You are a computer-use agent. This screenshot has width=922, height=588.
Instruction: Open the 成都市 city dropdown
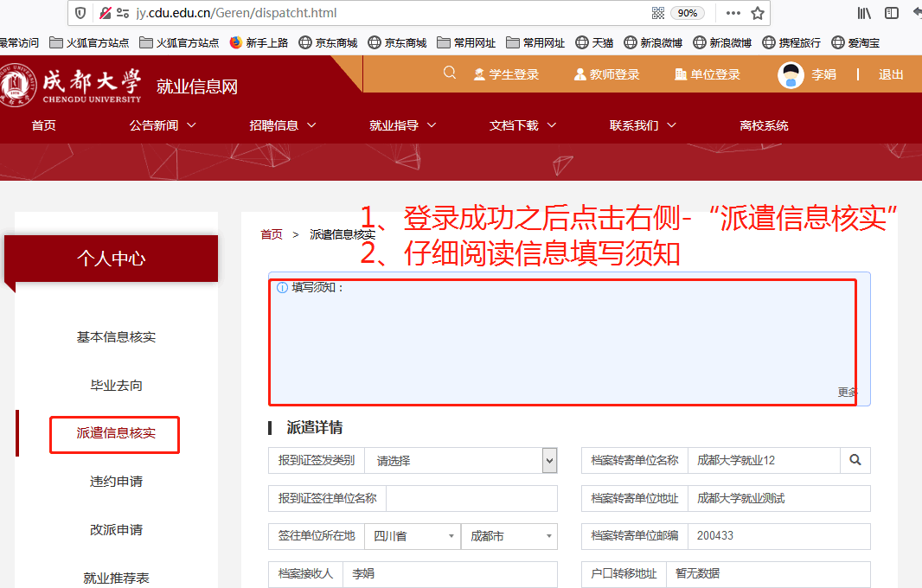pyautogui.click(x=509, y=536)
